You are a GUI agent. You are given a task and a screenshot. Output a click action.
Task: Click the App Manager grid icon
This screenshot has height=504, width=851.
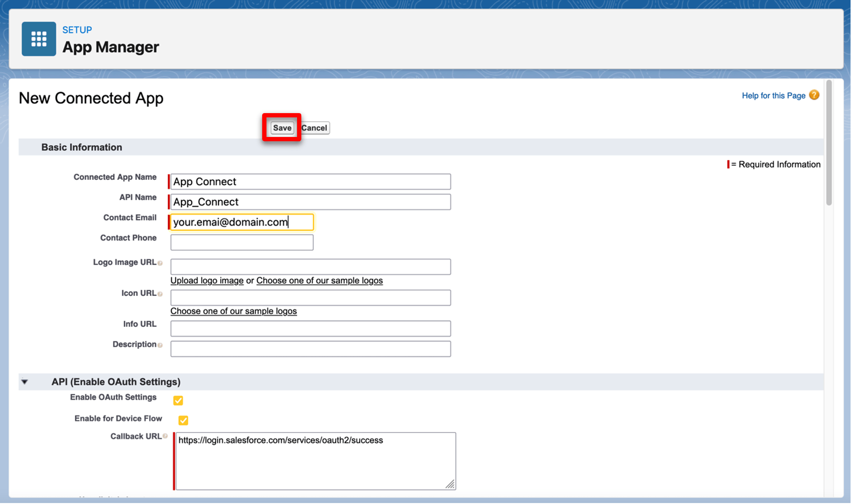[39, 39]
